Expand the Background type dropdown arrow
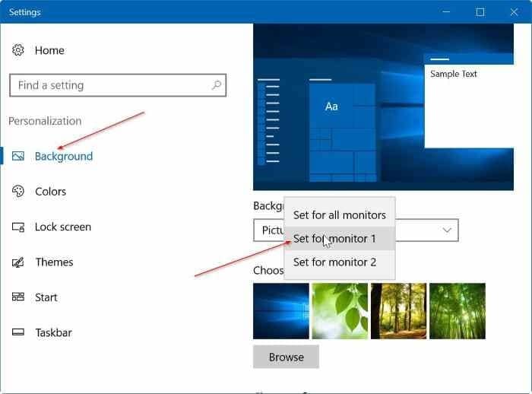This screenshot has height=394, width=532. 447,230
